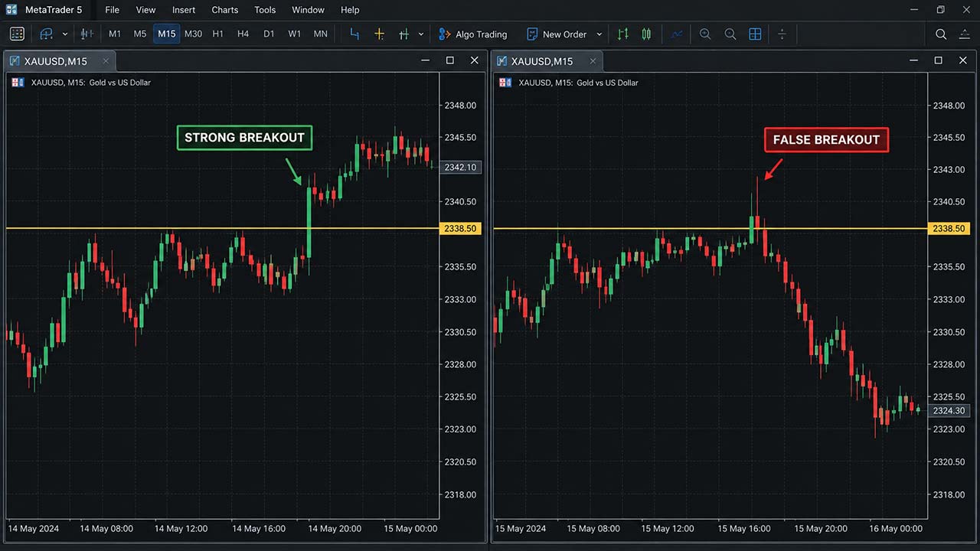The width and height of the screenshot is (980, 551).
Task: Activate the yellow crosshair tool
Action: [x=379, y=34]
